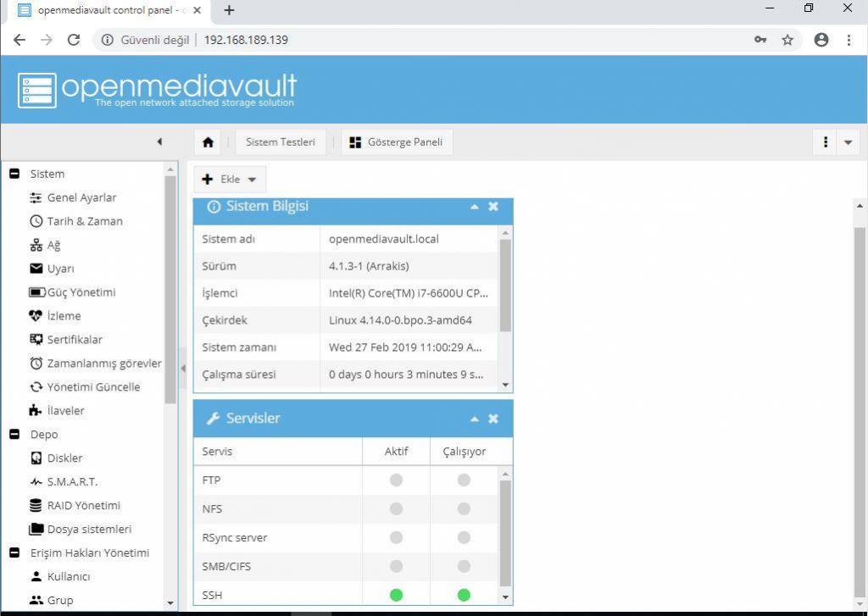868x616 pixels.
Task: Open saved passwords key icon
Action: pos(760,40)
